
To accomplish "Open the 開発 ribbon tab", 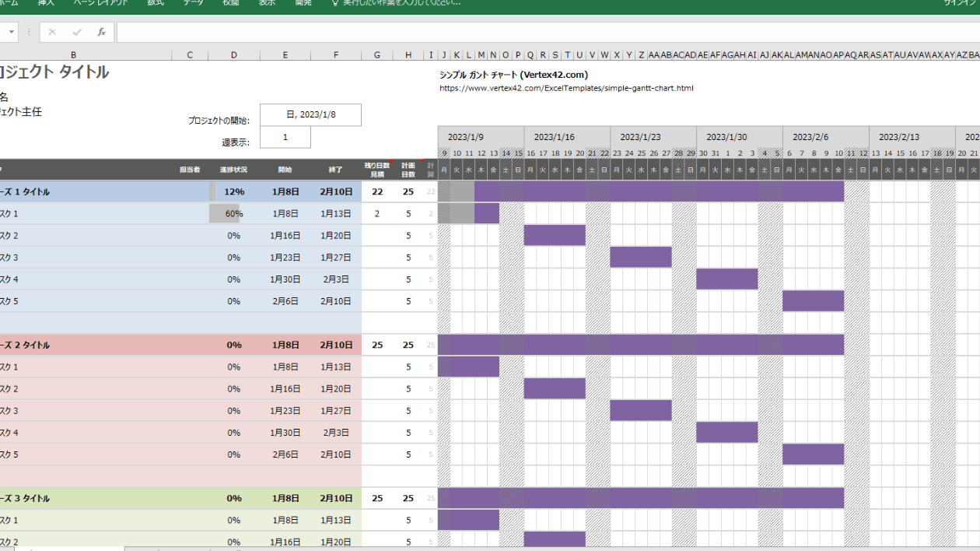I will point(303,3).
